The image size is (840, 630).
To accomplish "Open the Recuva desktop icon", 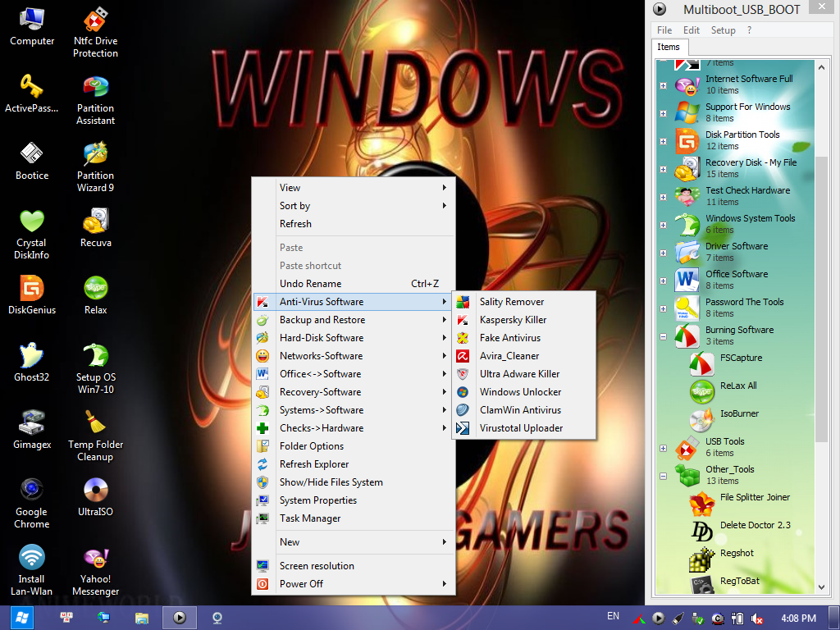I will 95,228.
